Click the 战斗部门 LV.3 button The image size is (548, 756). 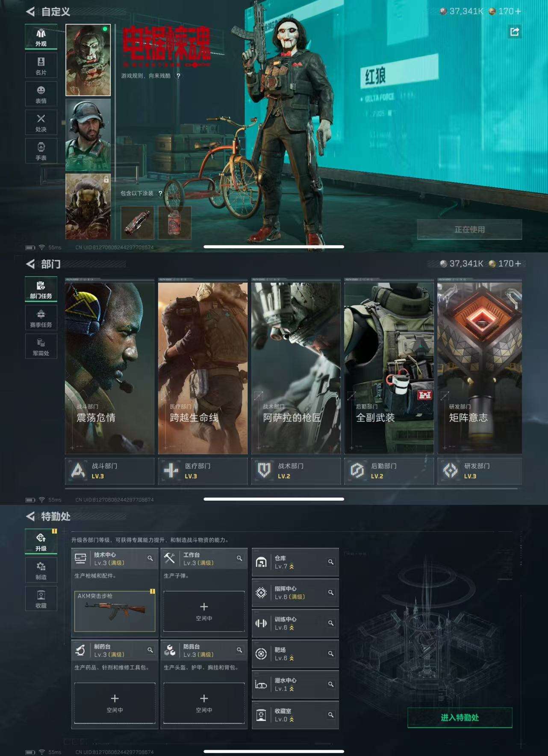(109, 471)
